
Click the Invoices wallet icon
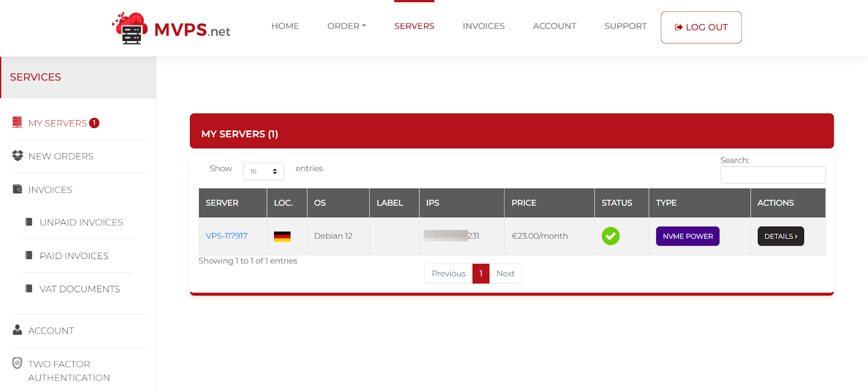(17, 189)
